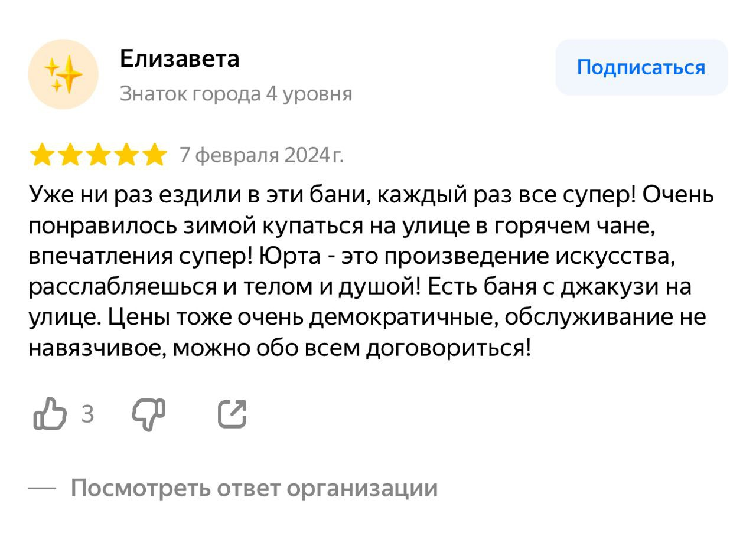
Task: Share the review via the arrow icon
Action: coord(232,413)
